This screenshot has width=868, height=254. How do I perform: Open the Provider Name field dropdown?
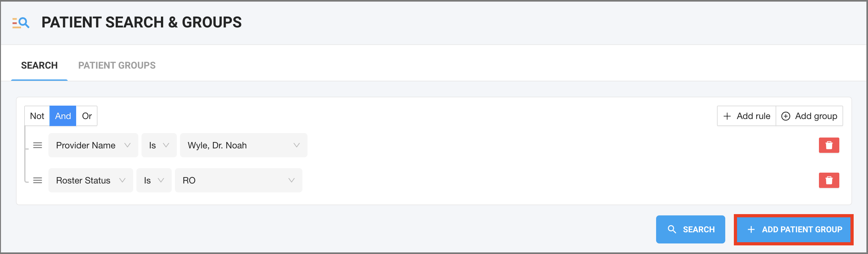pyautogui.click(x=93, y=145)
